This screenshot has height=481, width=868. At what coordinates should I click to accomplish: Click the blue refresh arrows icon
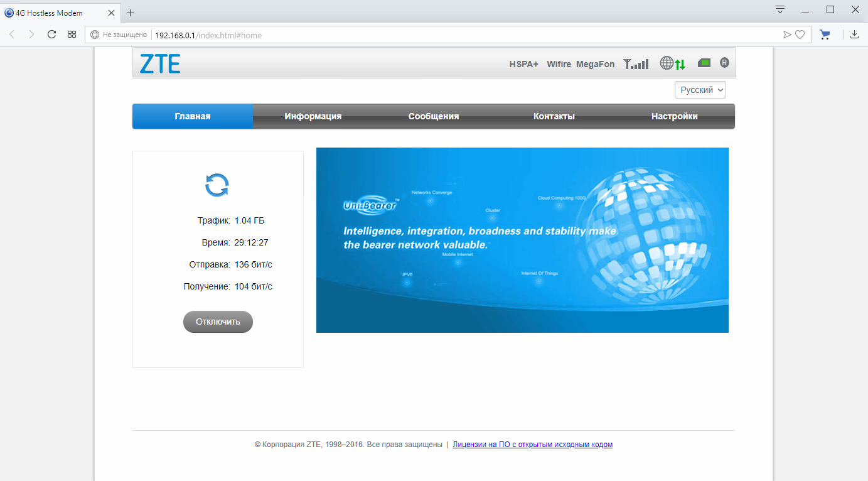217,185
